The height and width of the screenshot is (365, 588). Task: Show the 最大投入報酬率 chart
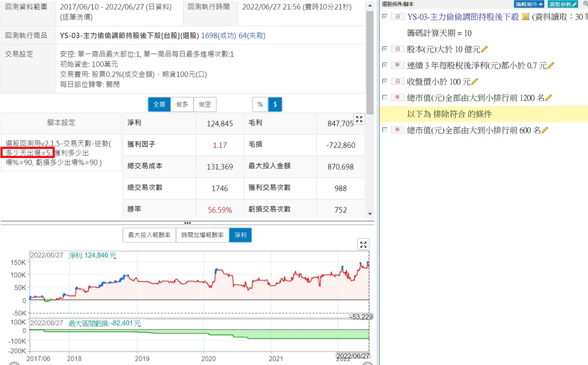(149, 235)
